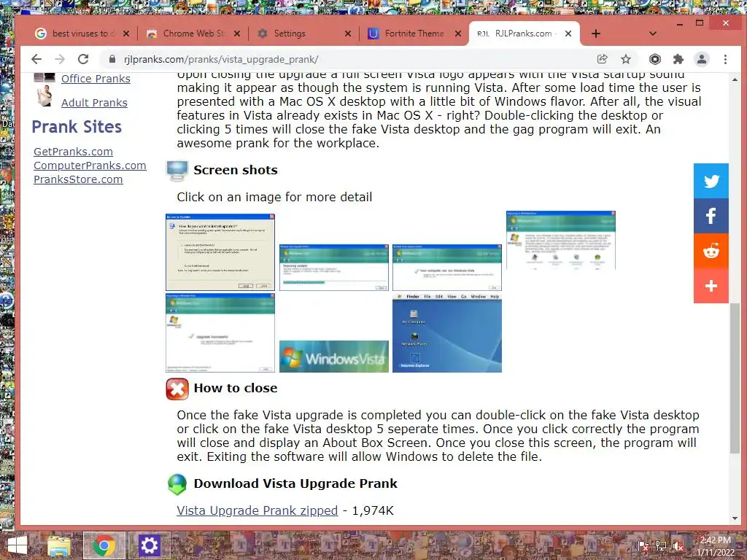Click the monitor Screen shots icon

[177, 171]
